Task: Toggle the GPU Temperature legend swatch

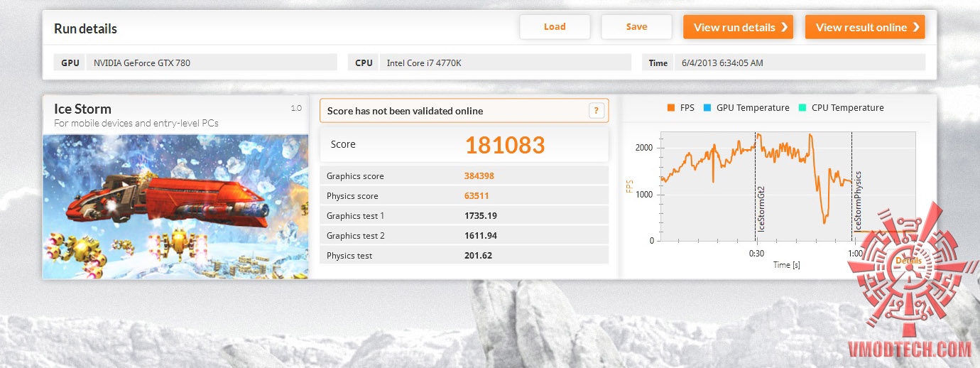Action: 706,108
